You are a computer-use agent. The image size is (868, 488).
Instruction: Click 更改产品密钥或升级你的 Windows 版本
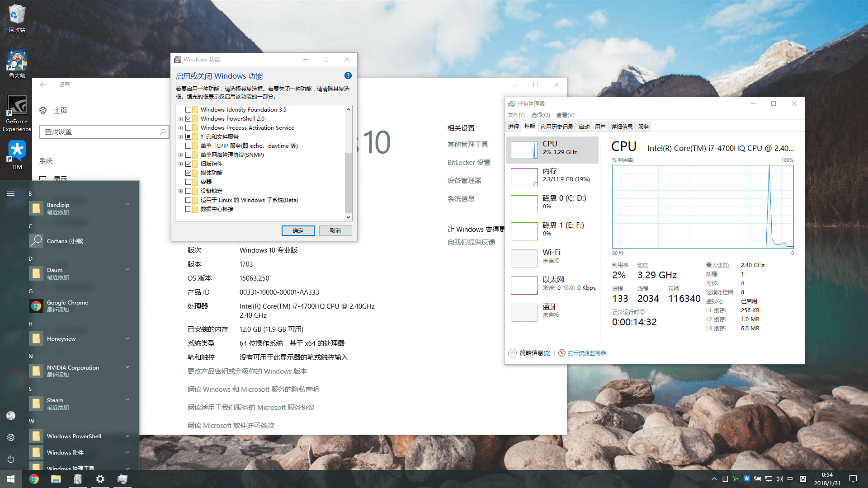[x=247, y=371]
